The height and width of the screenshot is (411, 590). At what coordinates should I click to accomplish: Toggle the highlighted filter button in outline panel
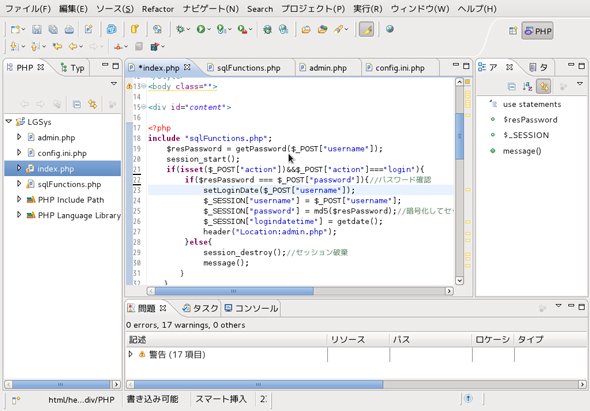(544, 87)
